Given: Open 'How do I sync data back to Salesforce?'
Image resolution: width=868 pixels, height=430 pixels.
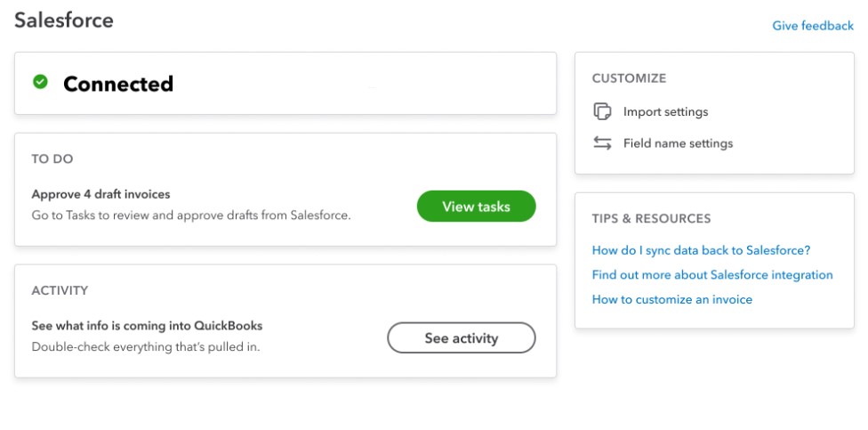Looking at the screenshot, I should pyautogui.click(x=701, y=250).
